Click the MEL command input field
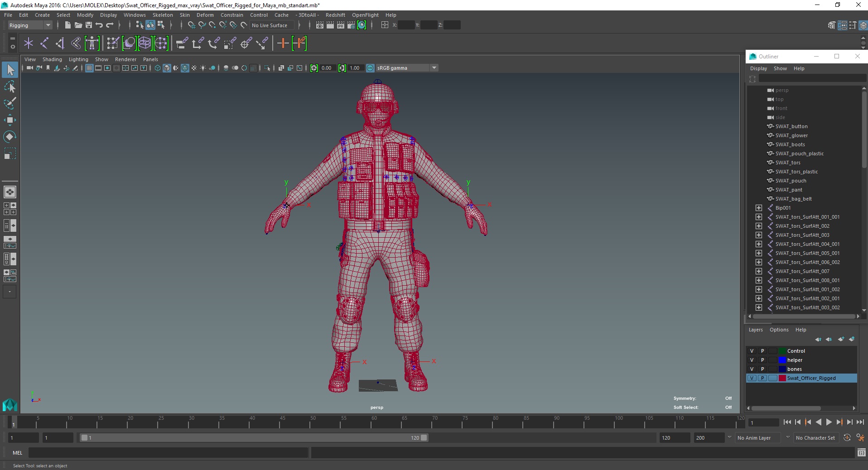The image size is (868, 470). (x=169, y=452)
